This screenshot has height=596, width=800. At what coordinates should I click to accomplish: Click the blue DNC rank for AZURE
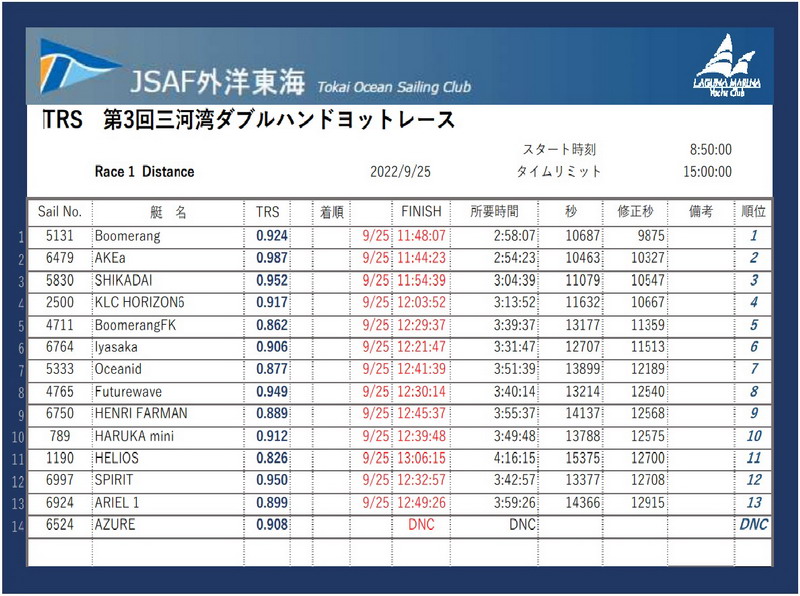pos(754,525)
